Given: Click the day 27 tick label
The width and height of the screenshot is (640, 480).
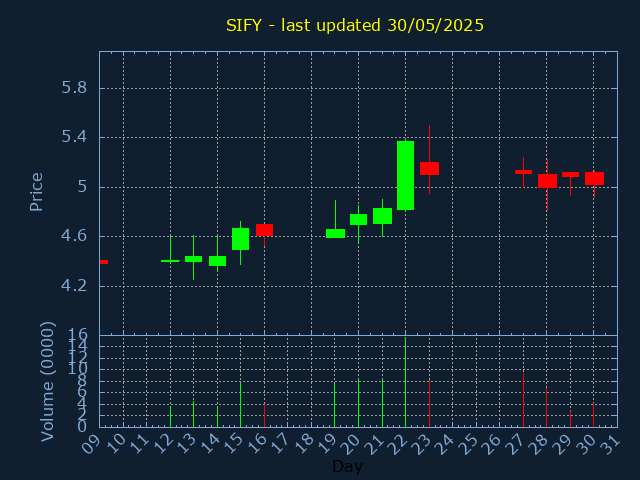Looking at the screenshot, I should coord(515,444).
